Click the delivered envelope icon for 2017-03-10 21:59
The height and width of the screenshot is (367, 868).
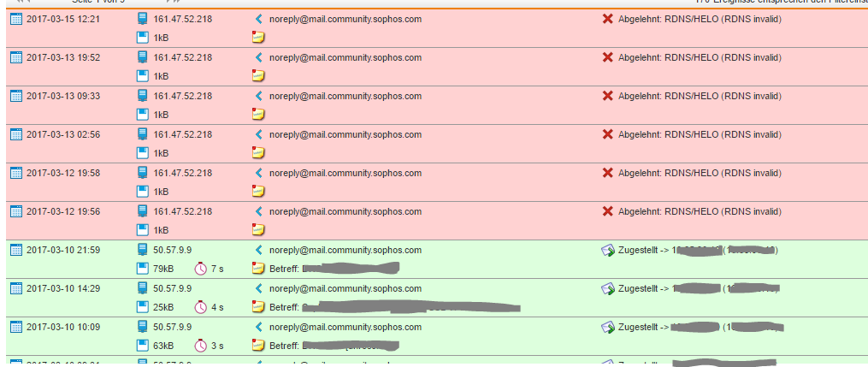pyautogui.click(x=608, y=250)
